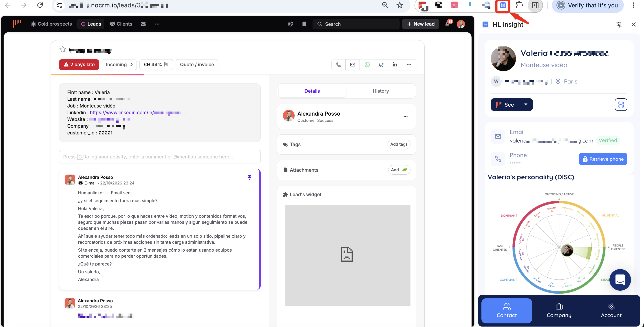This screenshot has width=644, height=327.
Task: Open the chat support bubble in HL Insight
Action: click(620, 280)
